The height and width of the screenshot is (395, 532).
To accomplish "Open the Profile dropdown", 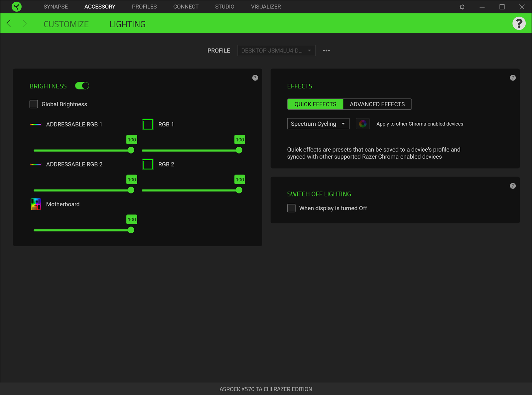I will [x=276, y=51].
